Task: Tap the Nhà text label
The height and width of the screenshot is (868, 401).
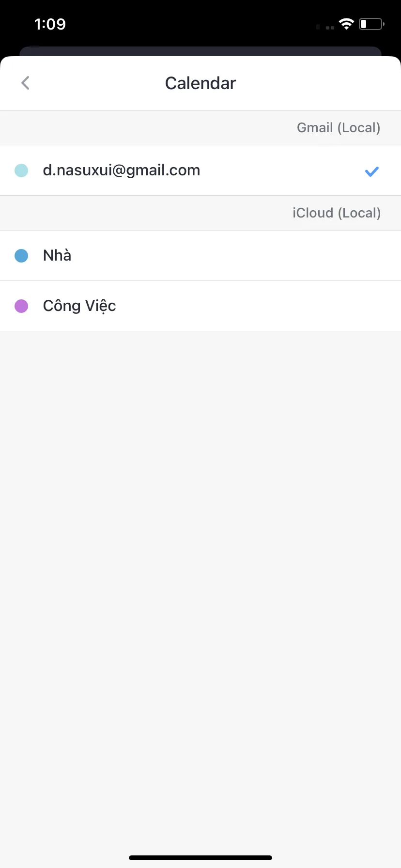Action: 57,255
